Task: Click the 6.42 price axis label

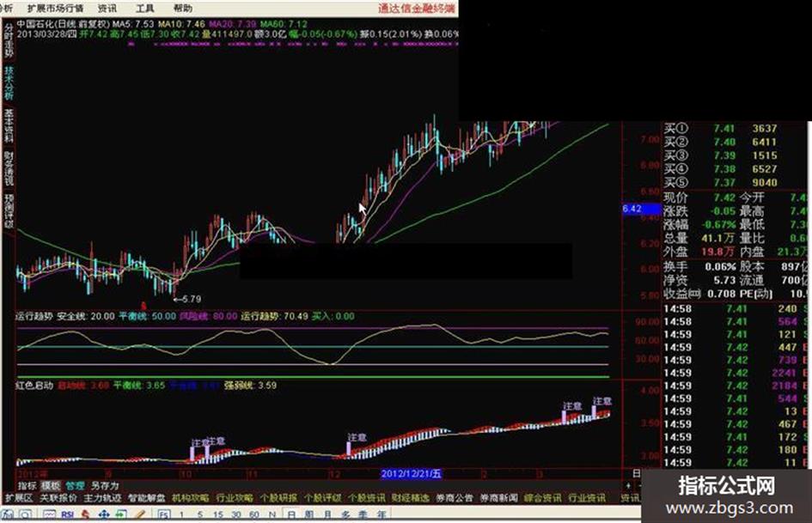Action: (642, 209)
